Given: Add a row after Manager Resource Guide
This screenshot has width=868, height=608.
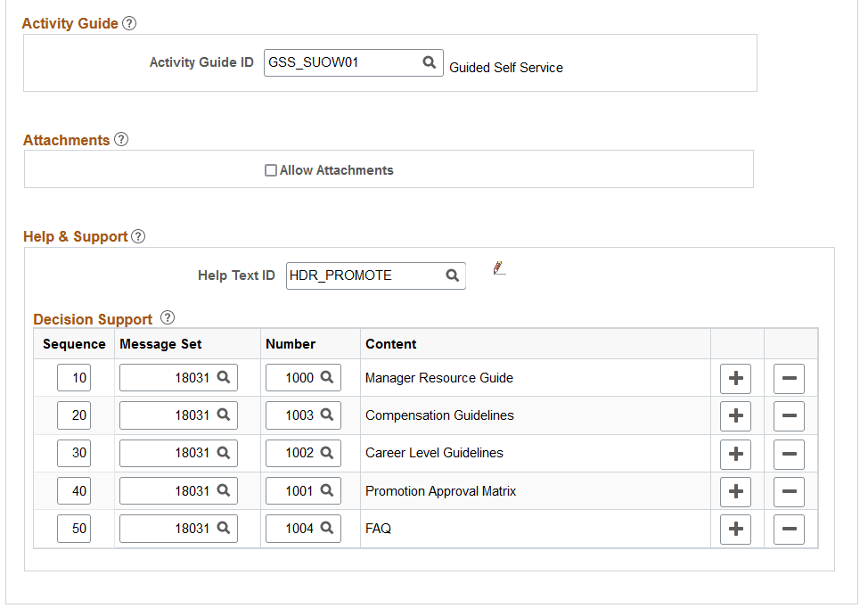Looking at the screenshot, I should (735, 378).
